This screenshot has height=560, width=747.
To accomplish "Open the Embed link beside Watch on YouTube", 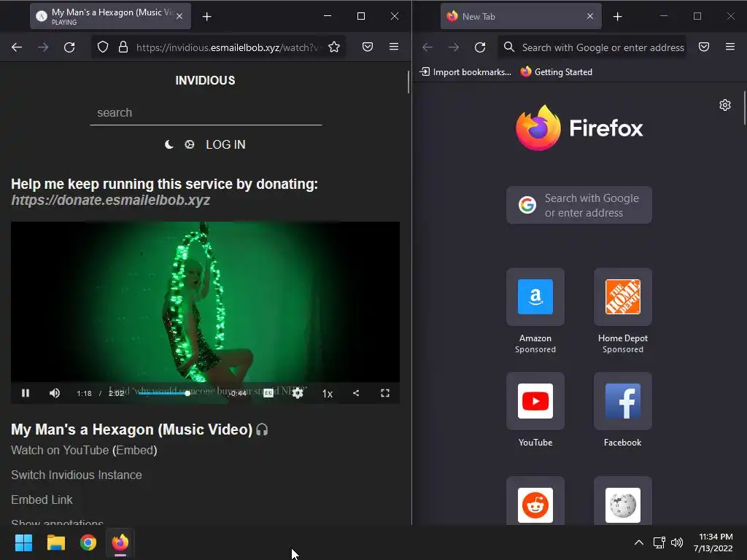I will (135, 450).
